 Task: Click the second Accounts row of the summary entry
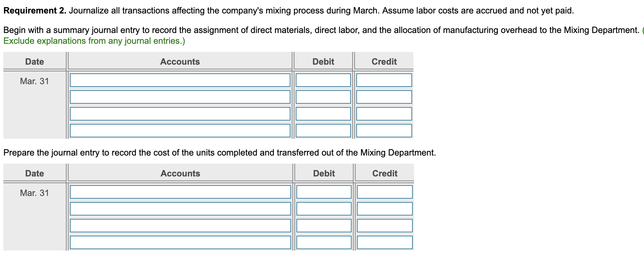pos(180,97)
